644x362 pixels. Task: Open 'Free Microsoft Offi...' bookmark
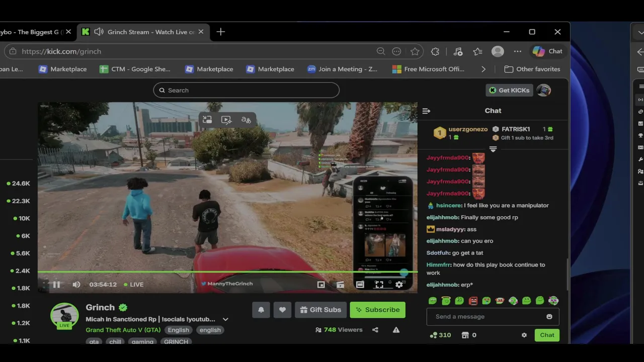pos(429,69)
